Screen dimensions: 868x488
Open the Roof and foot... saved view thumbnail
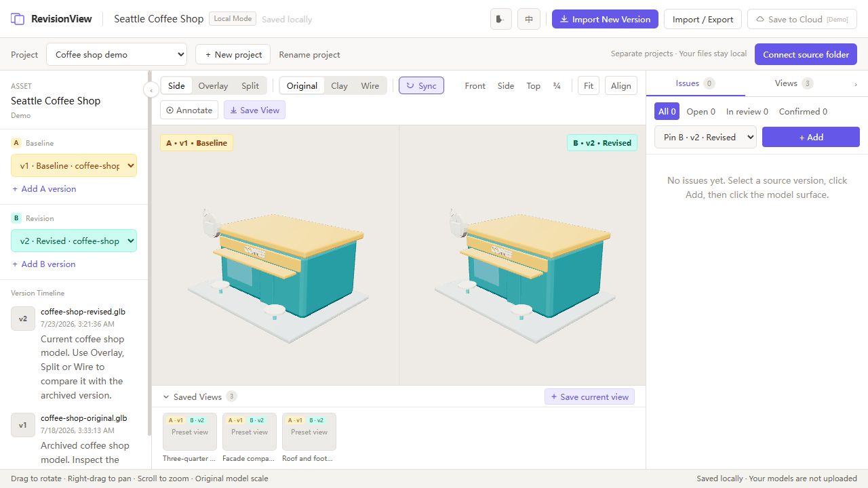point(309,432)
